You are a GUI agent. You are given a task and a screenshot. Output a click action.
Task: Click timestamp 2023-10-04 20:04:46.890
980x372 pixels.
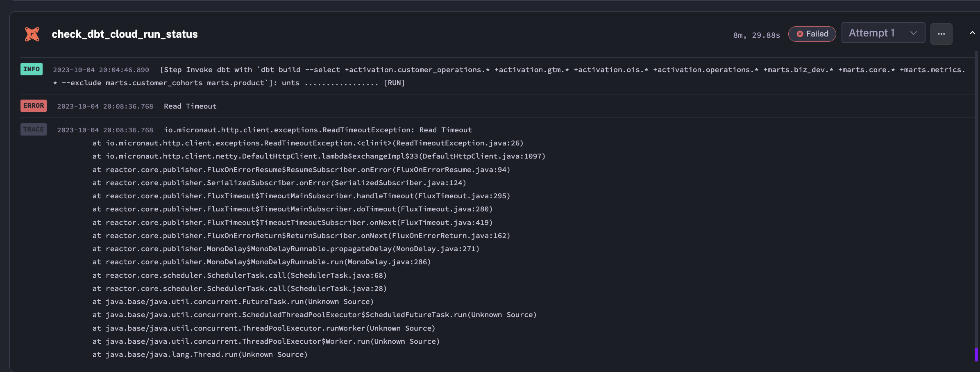pos(101,70)
